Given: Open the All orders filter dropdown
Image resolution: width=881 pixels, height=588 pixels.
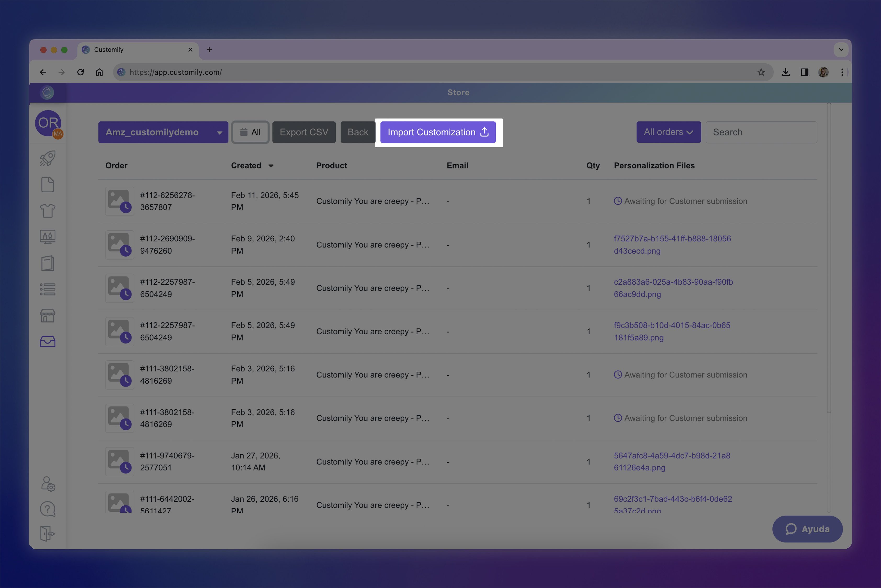Looking at the screenshot, I should (x=668, y=132).
